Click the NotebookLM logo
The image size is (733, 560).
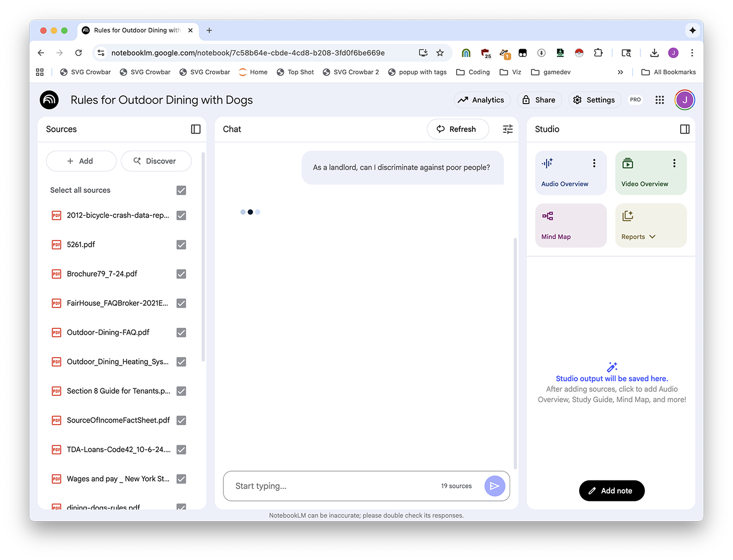point(49,100)
